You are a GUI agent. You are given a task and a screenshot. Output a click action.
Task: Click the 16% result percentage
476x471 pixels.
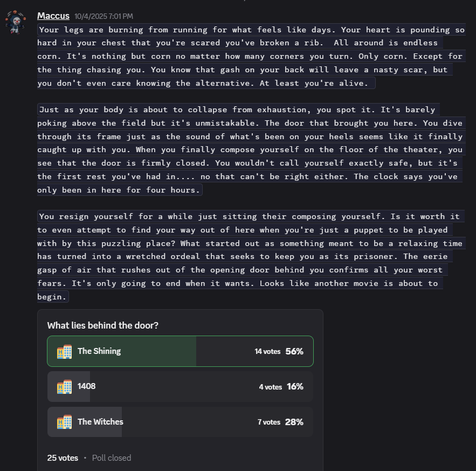tap(295, 387)
